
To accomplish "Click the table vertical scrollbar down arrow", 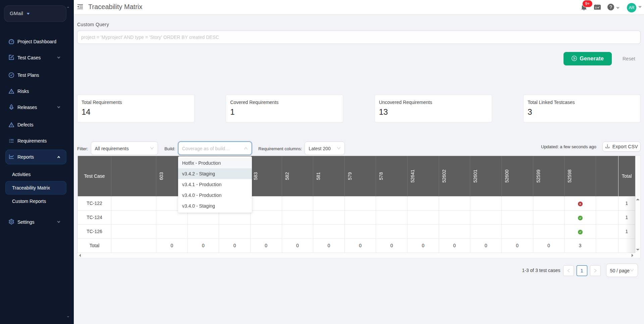I will pos(638,250).
